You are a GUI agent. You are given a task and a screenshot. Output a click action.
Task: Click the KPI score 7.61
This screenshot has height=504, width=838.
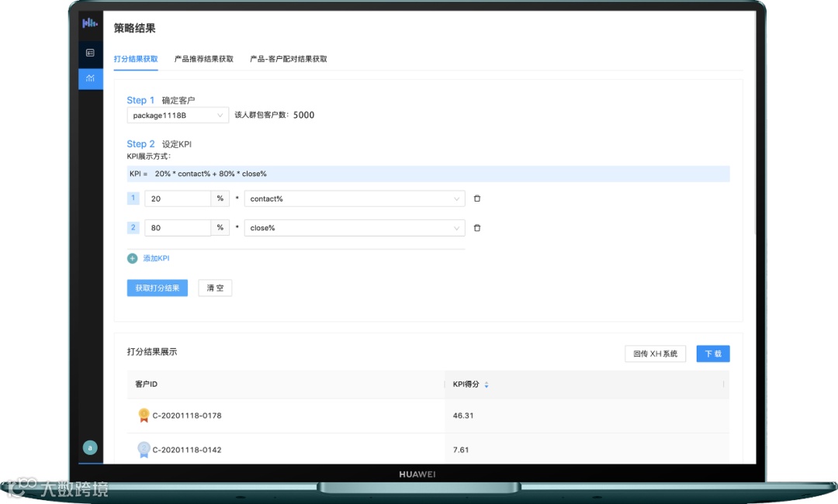point(461,450)
